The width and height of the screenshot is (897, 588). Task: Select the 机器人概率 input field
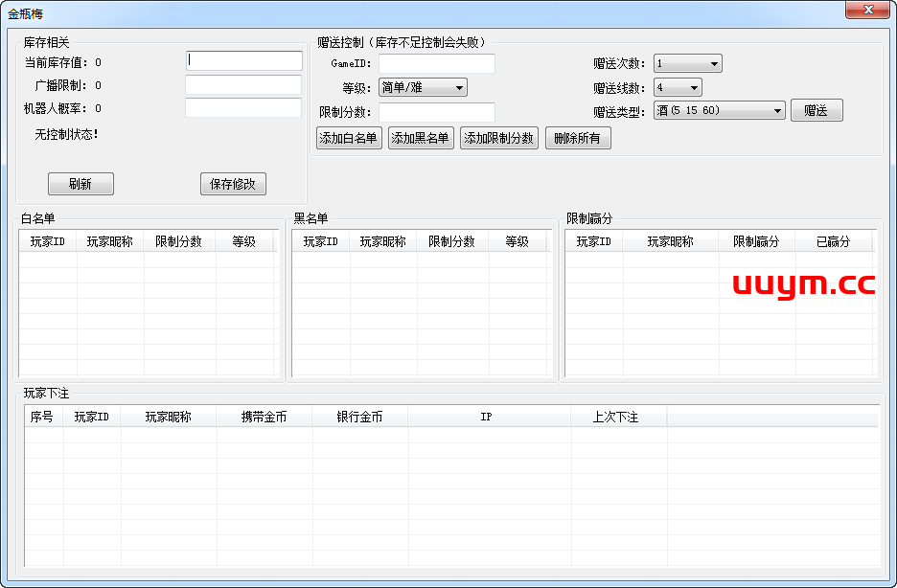click(x=243, y=108)
